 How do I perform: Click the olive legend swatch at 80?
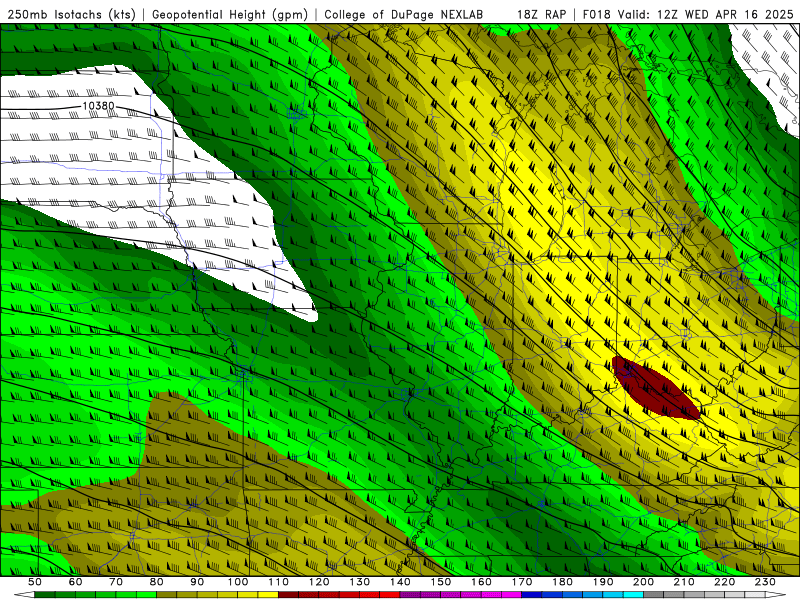166,595
